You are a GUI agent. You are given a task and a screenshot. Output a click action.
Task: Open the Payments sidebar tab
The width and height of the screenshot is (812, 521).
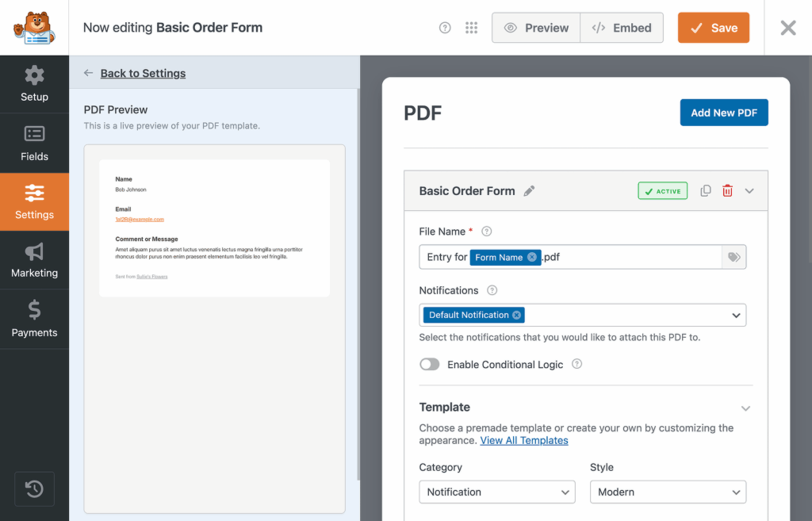click(34, 319)
